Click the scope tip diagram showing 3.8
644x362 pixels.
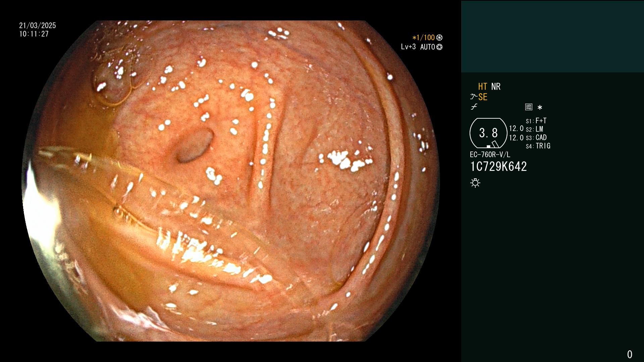pyautogui.click(x=488, y=133)
